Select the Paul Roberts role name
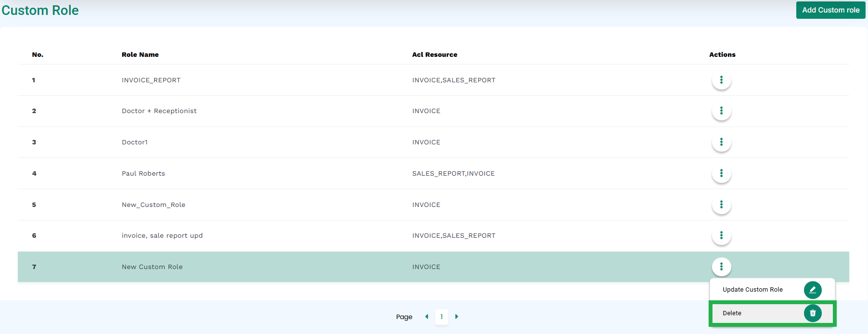This screenshot has width=868, height=334. (x=143, y=174)
